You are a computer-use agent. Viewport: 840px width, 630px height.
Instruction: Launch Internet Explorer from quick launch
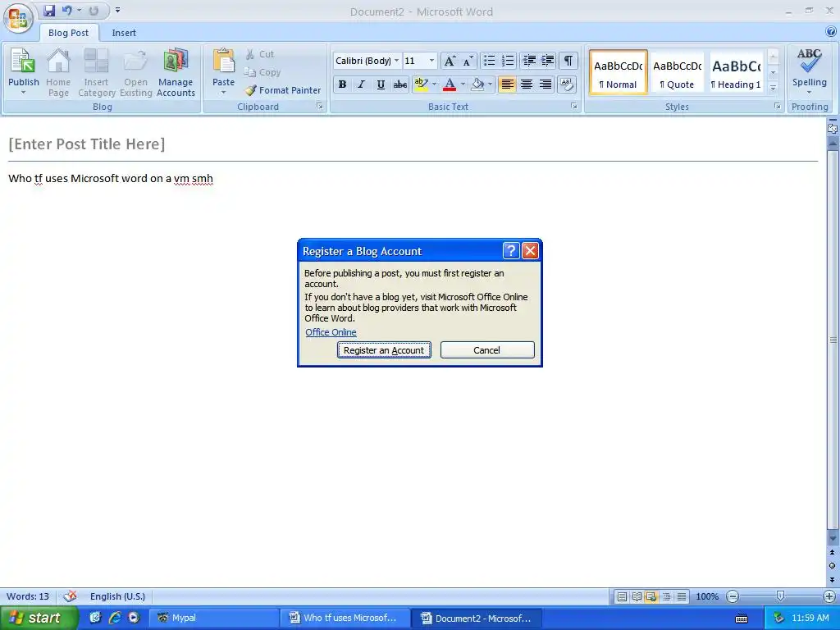pos(114,618)
